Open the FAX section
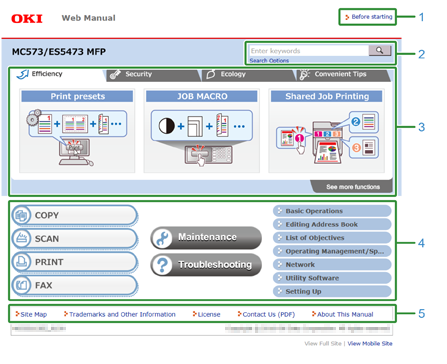447x364 pixels. pyautogui.click(x=75, y=285)
